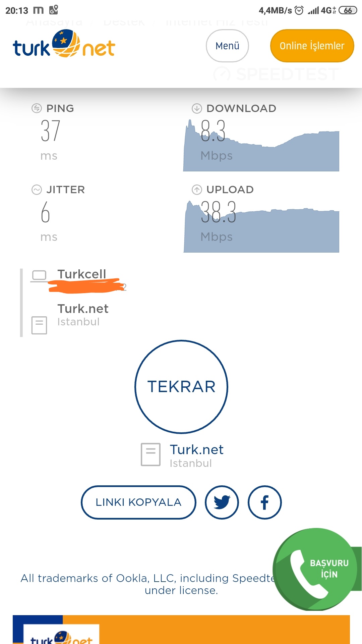Open the Menü button
The height and width of the screenshot is (644, 362).
click(227, 46)
